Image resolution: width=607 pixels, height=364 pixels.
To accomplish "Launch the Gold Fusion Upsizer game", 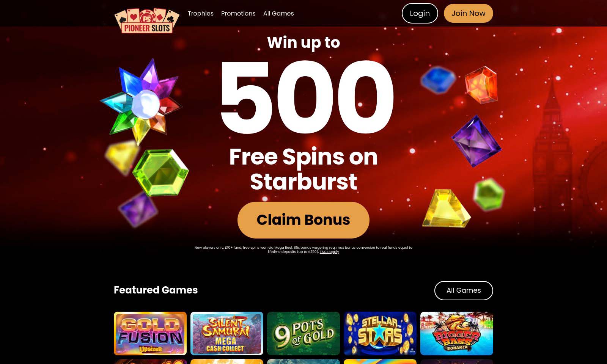I will (150, 333).
